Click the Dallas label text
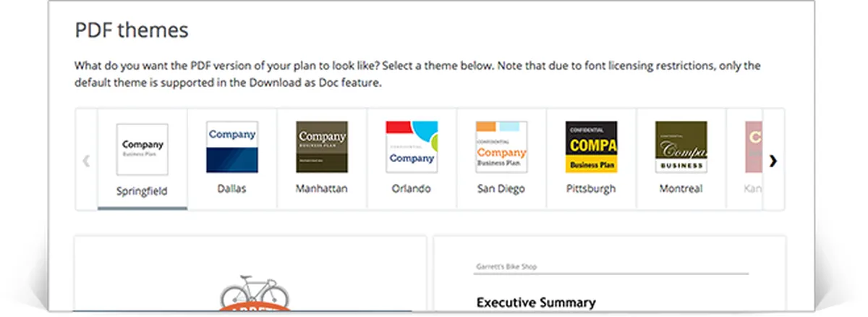Image resolution: width=868 pixels, height=317 pixels. tap(232, 189)
